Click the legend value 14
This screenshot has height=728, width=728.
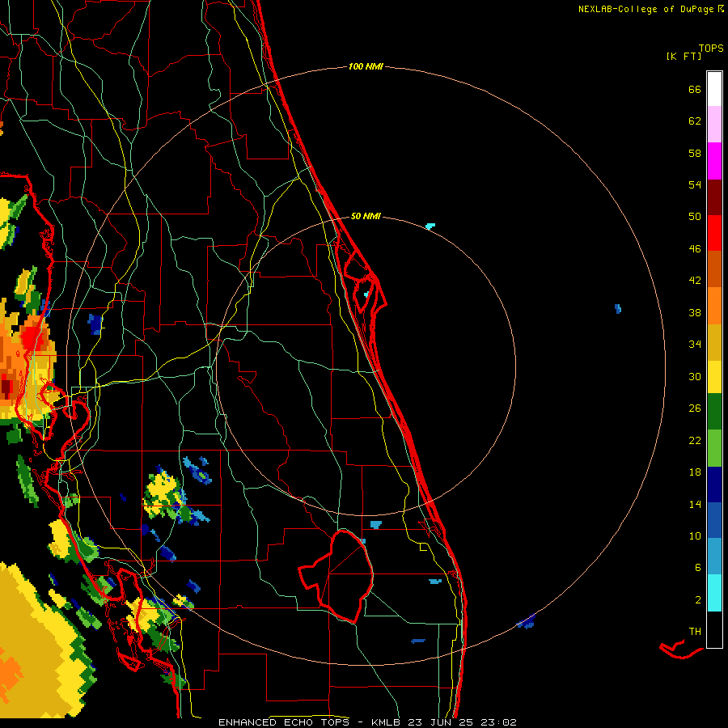point(695,504)
